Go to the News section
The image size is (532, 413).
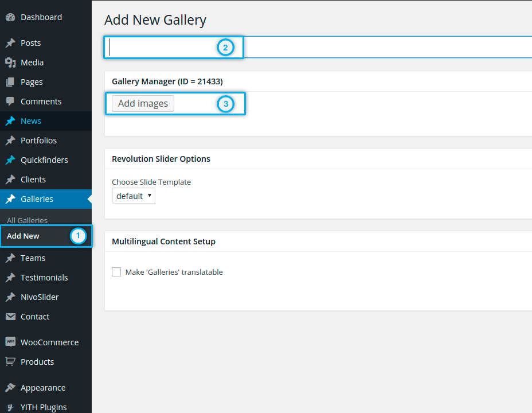31,121
